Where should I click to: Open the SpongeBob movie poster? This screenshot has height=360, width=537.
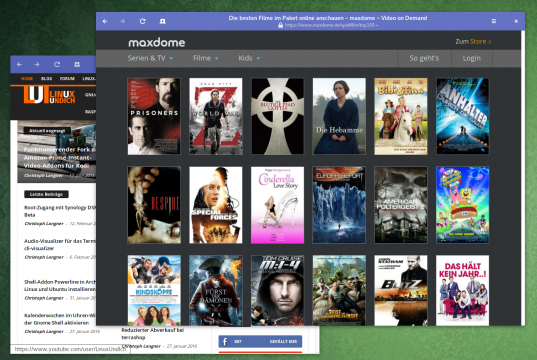tap(462, 205)
